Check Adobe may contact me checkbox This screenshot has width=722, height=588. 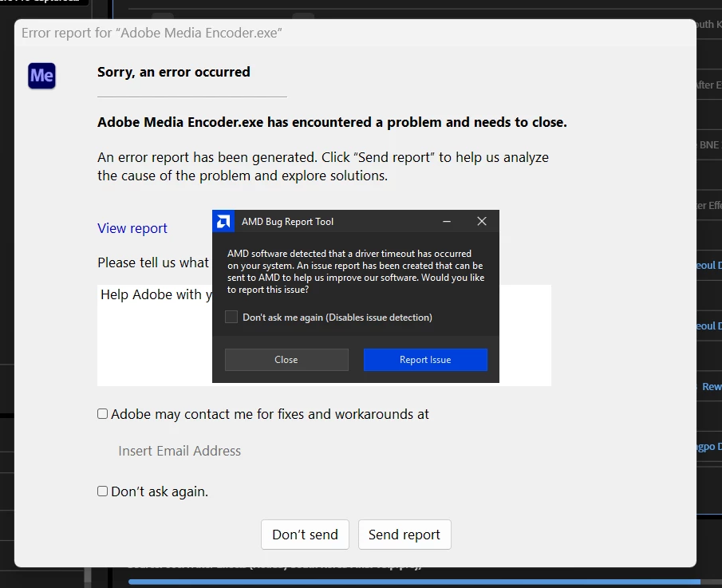(103, 413)
